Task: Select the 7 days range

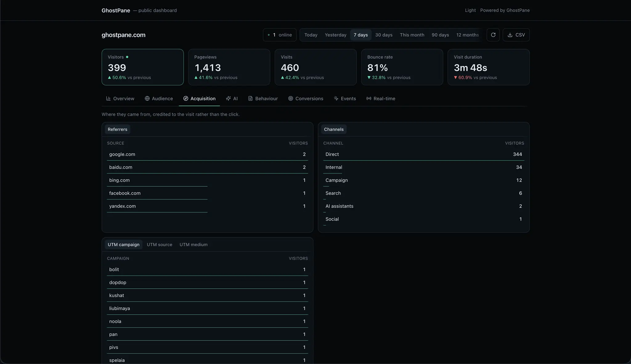Action: coord(361,35)
